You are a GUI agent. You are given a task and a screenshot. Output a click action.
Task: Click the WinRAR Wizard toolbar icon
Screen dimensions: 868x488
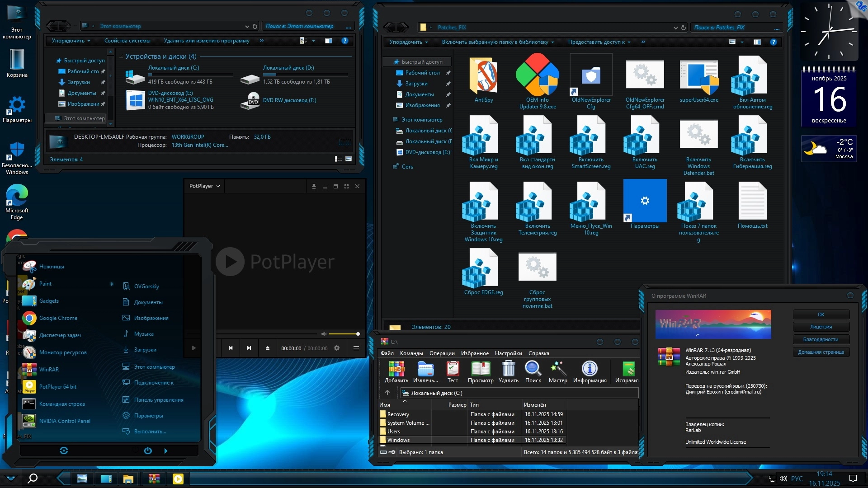coord(557,369)
